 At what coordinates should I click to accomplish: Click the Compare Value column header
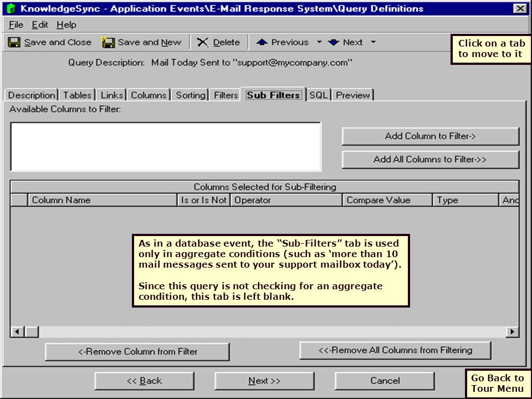pyautogui.click(x=387, y=200)
